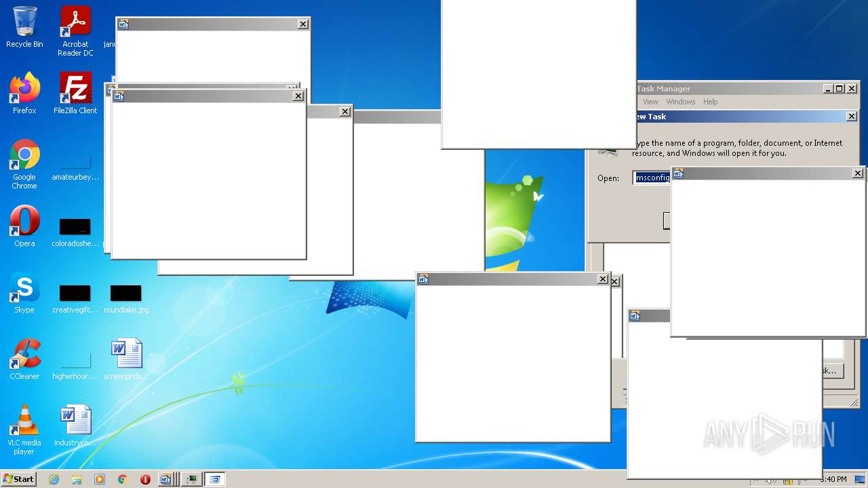Close the New Task dialog

coord(852,117)
